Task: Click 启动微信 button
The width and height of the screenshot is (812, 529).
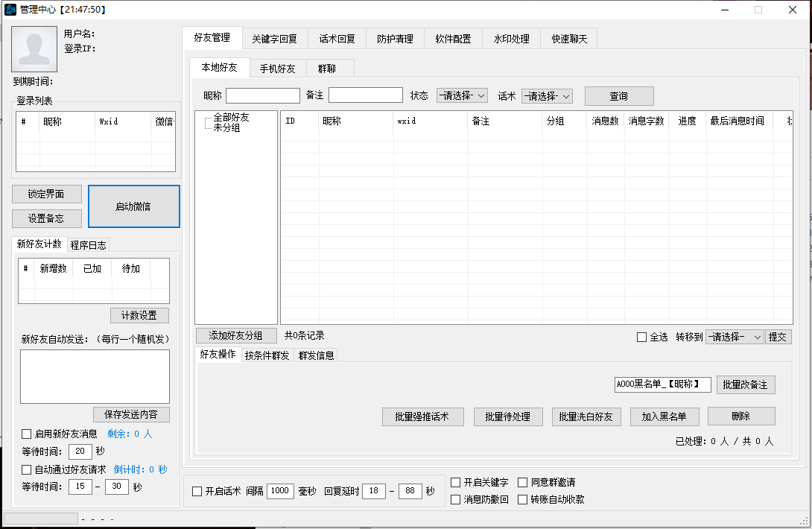Action: coord(133,206)
